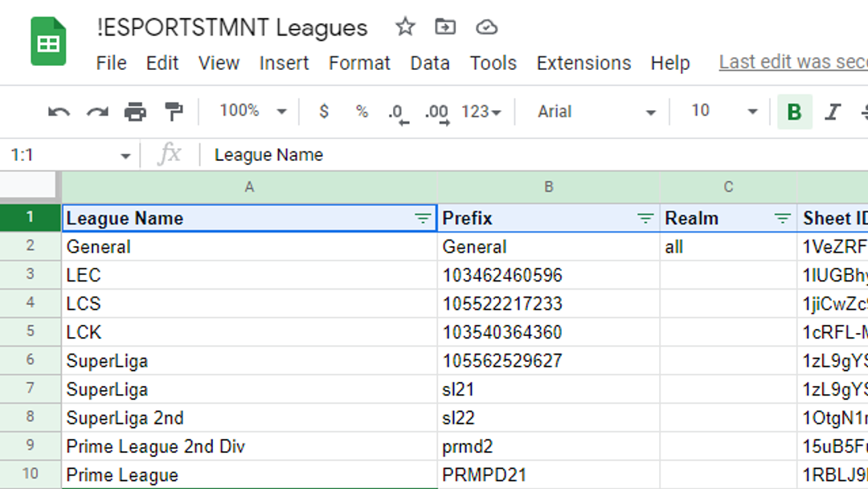This screenshot has height=489, width=868.
Task: Click the undo arrow icon
Action: [59, 112]
